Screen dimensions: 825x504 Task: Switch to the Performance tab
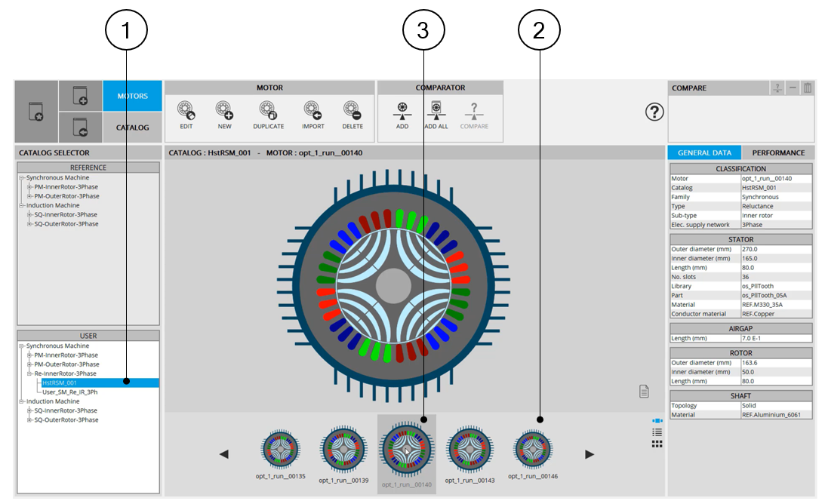click(x=777, y=152)
